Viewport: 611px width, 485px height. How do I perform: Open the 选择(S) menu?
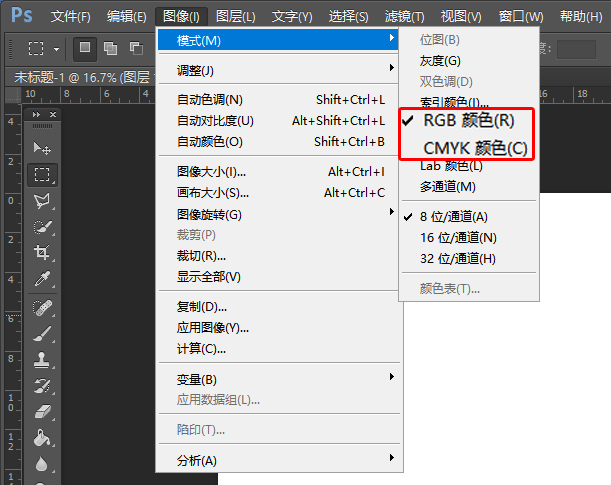[x=348, y=17]
